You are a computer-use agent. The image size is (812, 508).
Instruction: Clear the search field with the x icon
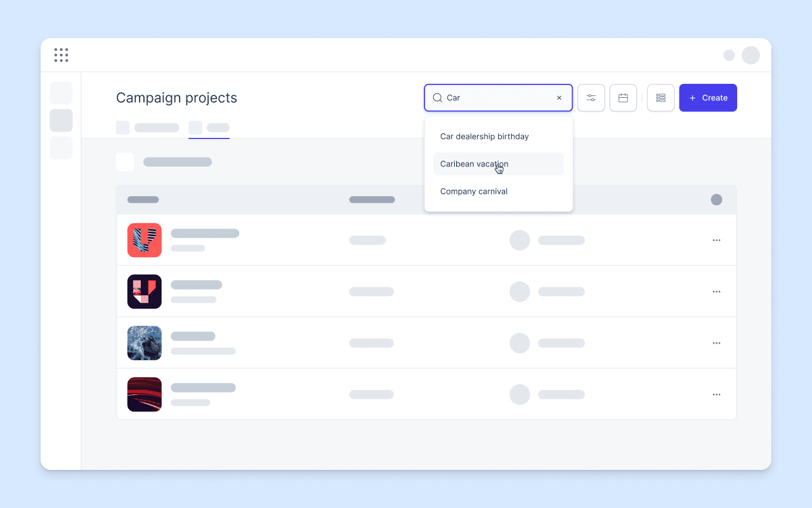click(559, 98)
